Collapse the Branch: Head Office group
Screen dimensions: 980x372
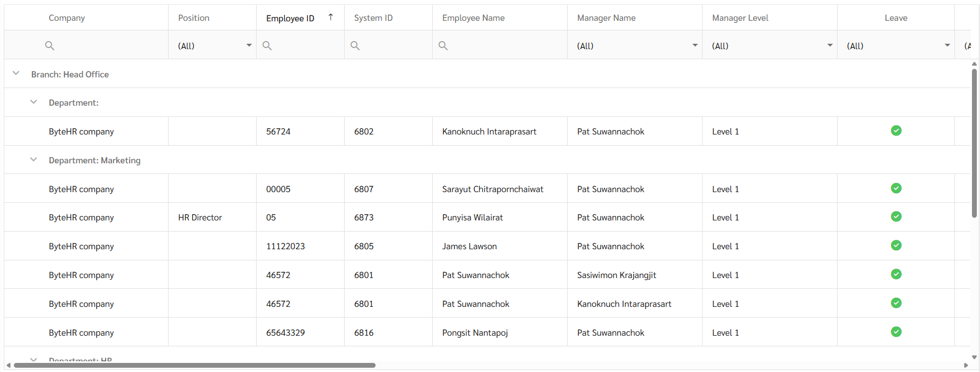[x=16, y=74]
